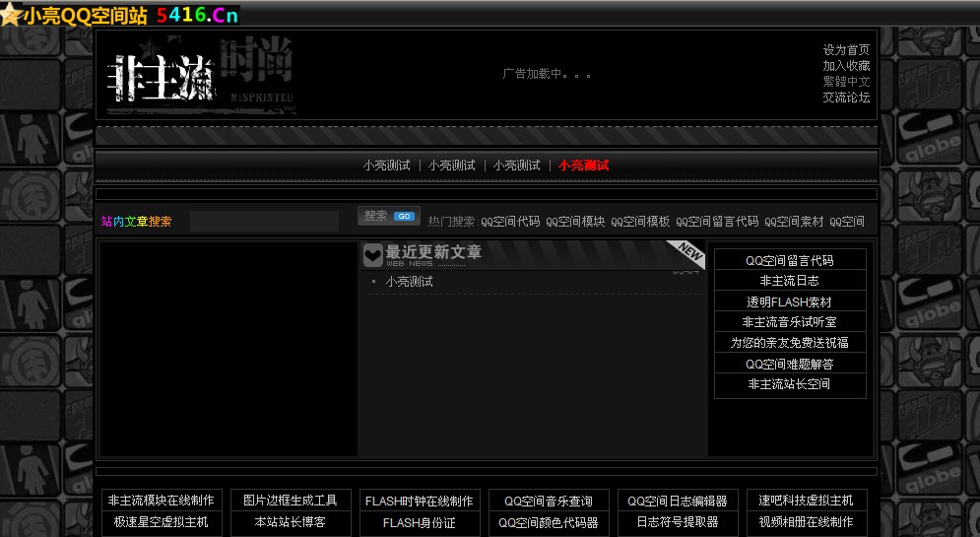This screenshot has width=980, height=537.
Task: Open 非主流音乐试听室 sidebar link
Action: [789, 322]
